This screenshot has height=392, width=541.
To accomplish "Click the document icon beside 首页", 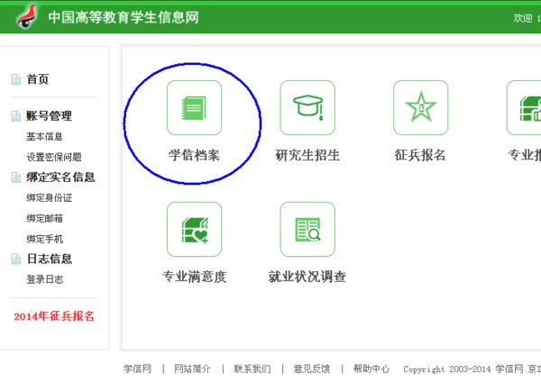I will [x=16, y=79].
